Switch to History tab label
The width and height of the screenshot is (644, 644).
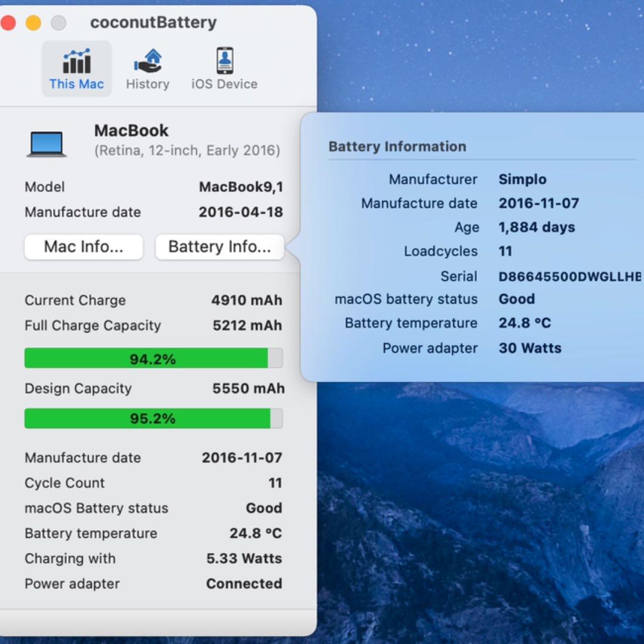click(148, 84)
